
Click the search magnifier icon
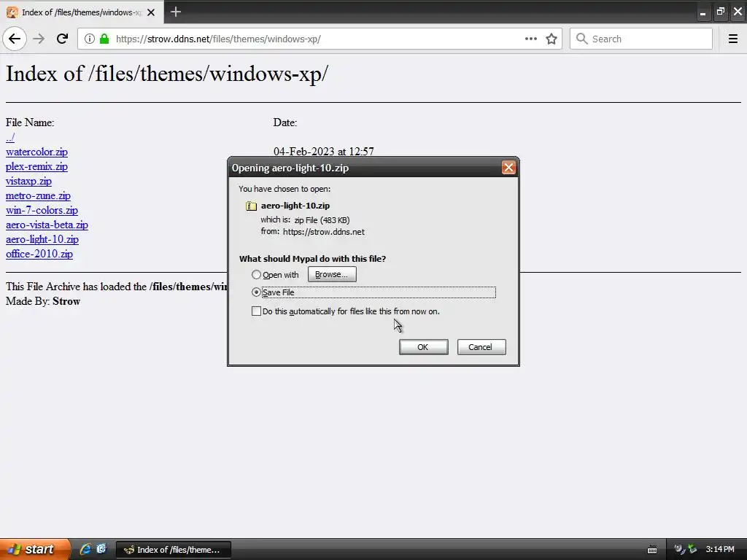click(x=581, y=39)
